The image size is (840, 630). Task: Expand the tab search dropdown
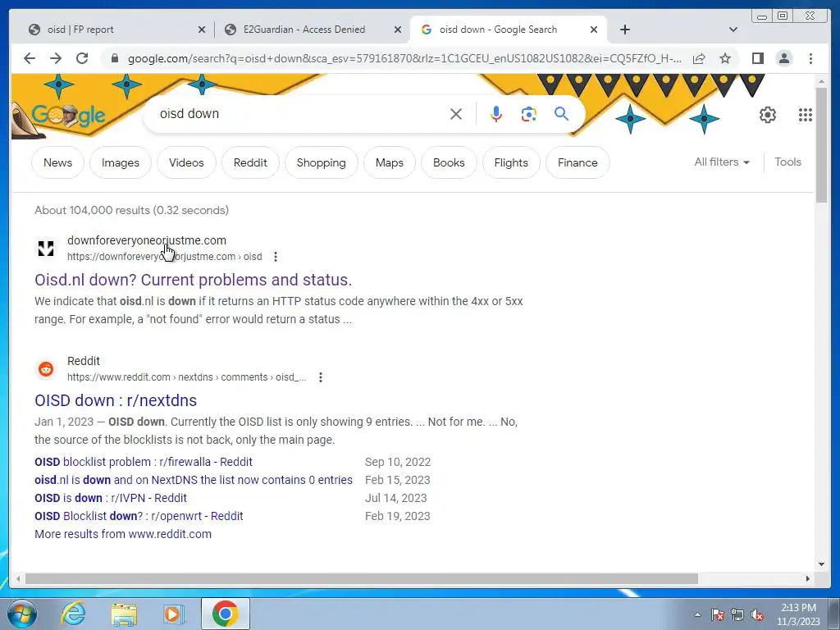[733, 30]
